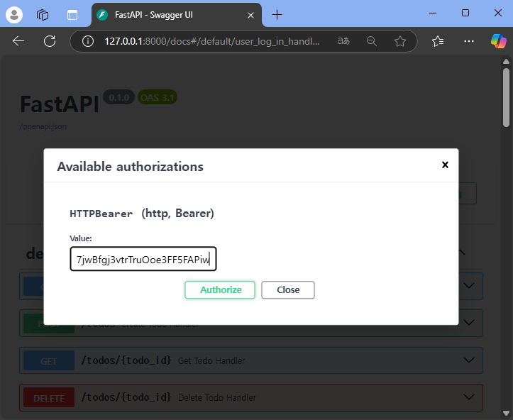Click the zoom magnifier icon in address bar
Image resolution: width=513 pixels, height=420 pixels.
[x=372, y=41]
